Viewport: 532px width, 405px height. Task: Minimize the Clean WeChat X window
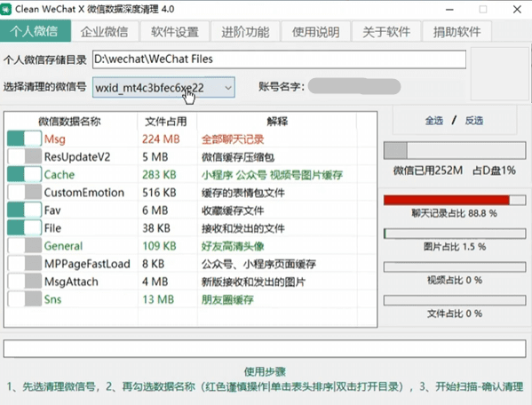[x=449, y=10]
